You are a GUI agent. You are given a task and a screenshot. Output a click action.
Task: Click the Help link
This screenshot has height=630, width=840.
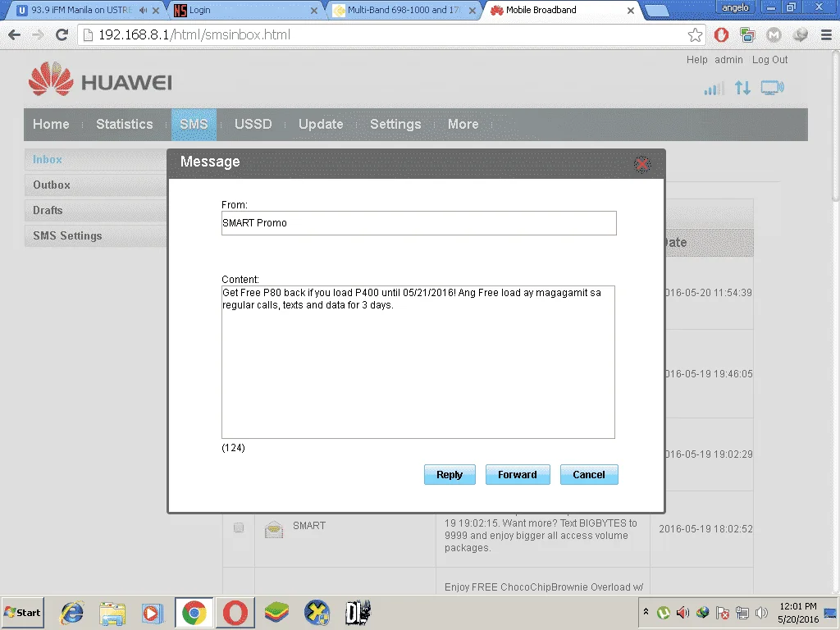click(x=697, y=60)
